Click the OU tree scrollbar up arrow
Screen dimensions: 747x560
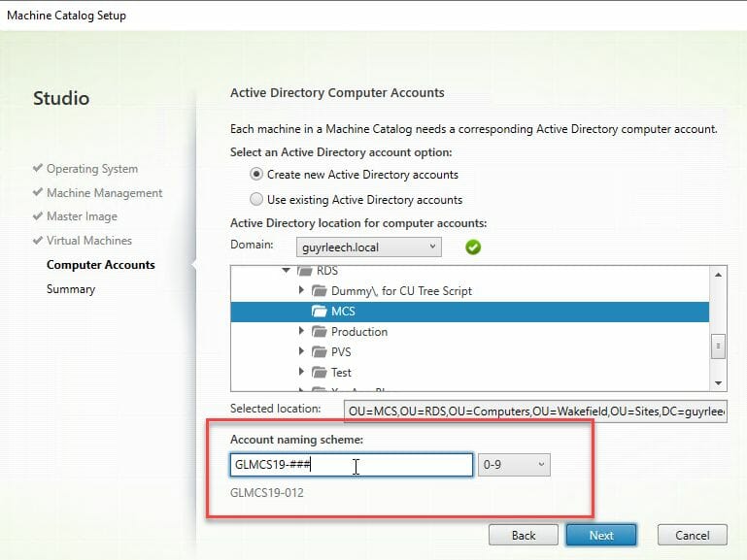[718, 275]
